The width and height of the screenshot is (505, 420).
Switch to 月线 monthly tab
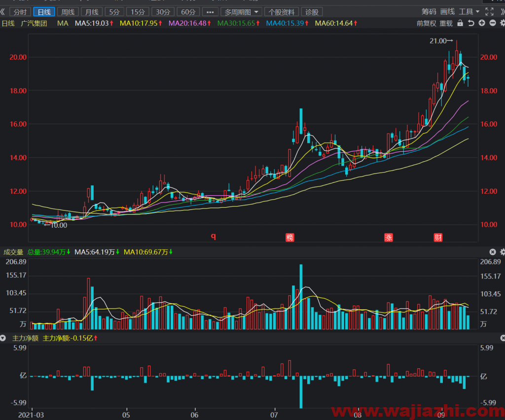[x=92, y=12]
